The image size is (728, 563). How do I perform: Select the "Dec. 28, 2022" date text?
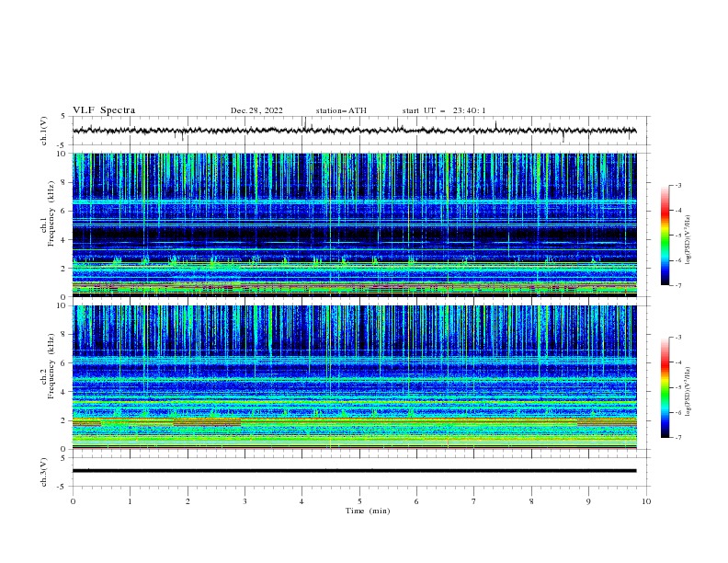(256, 110)
